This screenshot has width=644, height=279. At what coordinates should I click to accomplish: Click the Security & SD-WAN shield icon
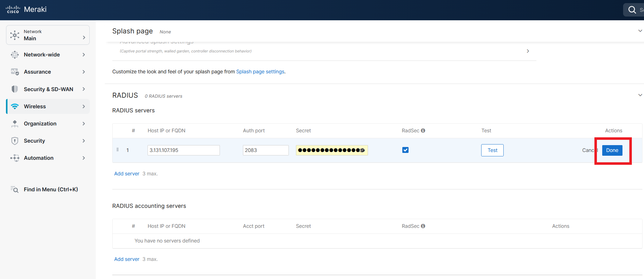click(x=15, y=89)
